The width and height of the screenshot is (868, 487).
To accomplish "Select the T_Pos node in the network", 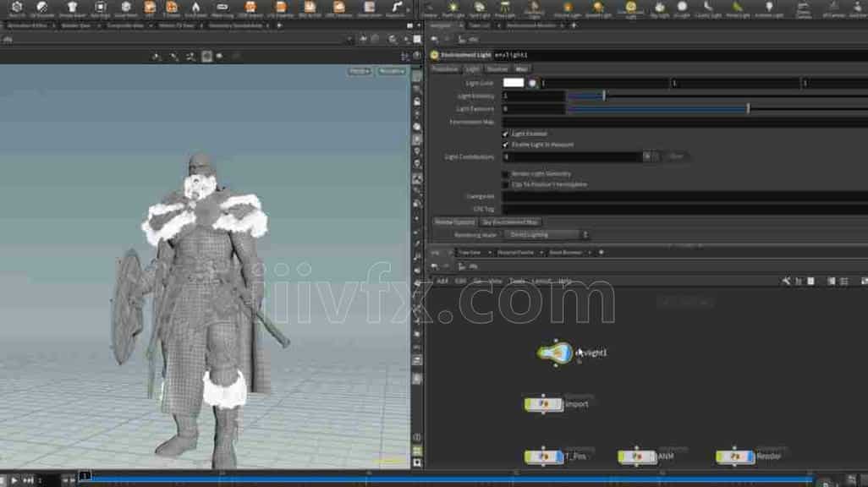I will [x=544, y=457].
